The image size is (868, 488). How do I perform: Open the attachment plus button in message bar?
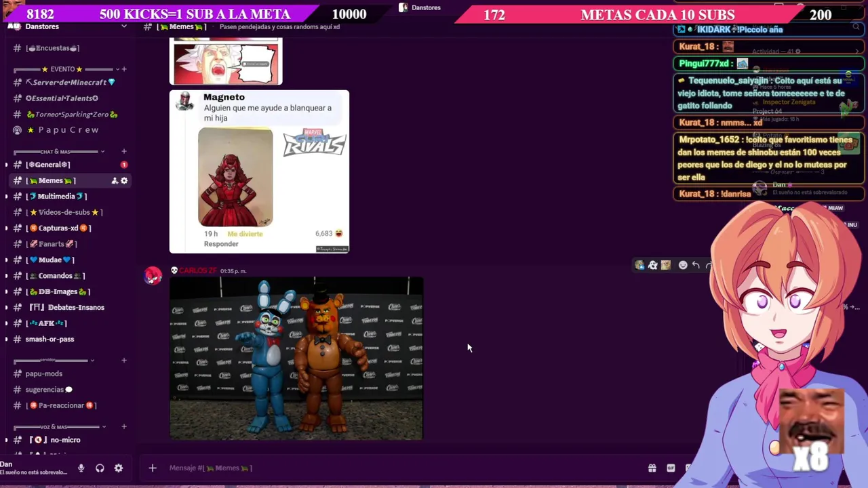click(x=153, y=468)
